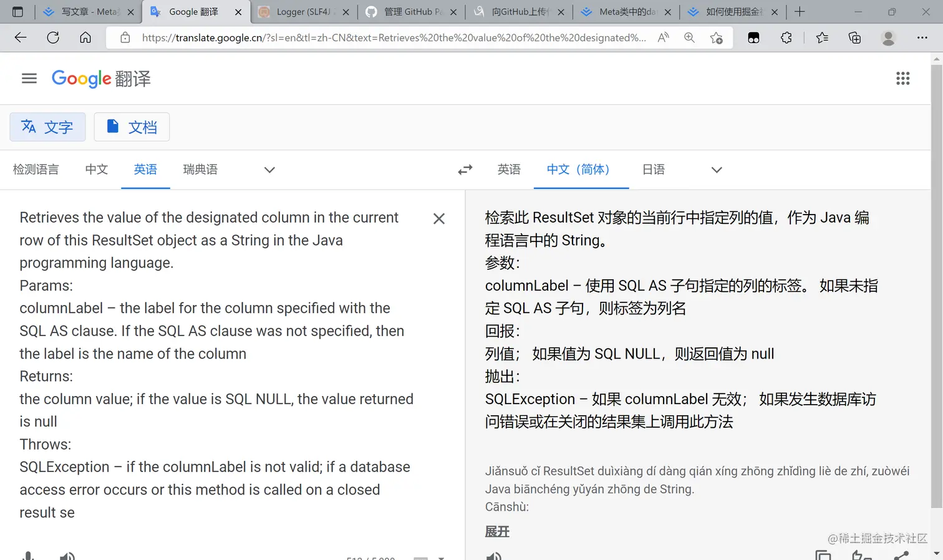Screen dimensions: 943x560
Task: Click the page vertical scrollbar
Action: [936, 287]
